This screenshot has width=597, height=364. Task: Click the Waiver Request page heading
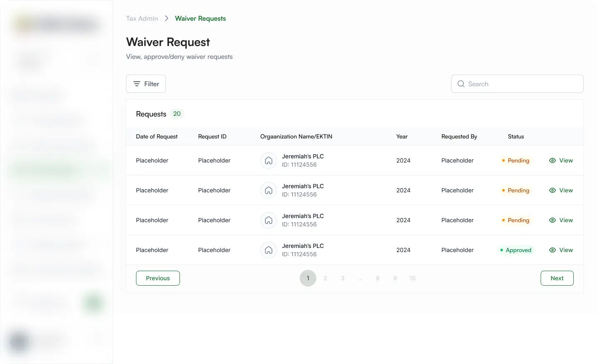tap(168, 42)
